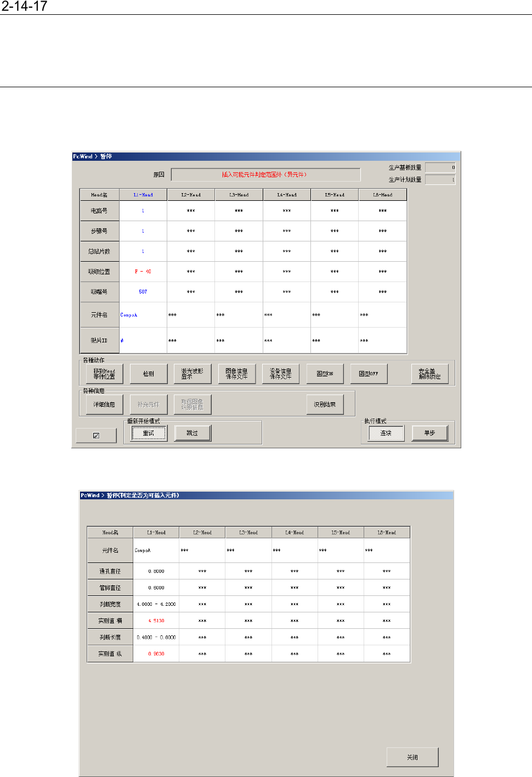532x777 pixels.
Task: Select L3-Head column header in pause window
Action: coord(239,195)
